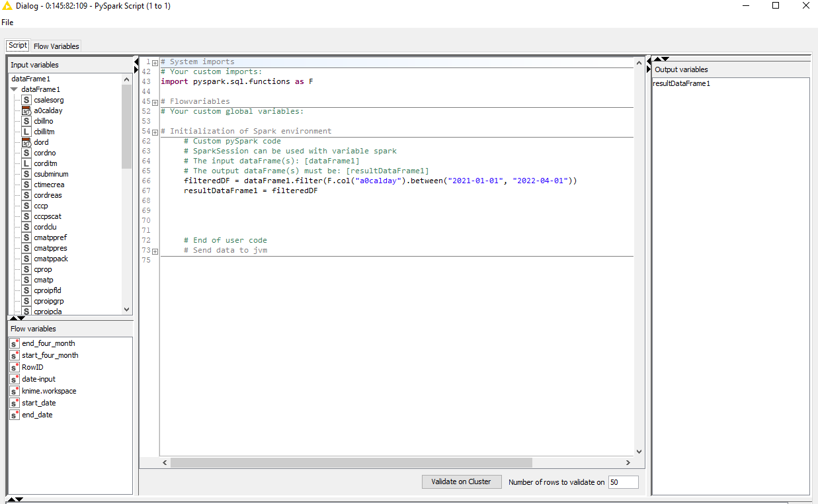This screenshot has height=504, width=818.
Task: Click the code editor scroll down arrow
Action: click(x=639, y=452)
